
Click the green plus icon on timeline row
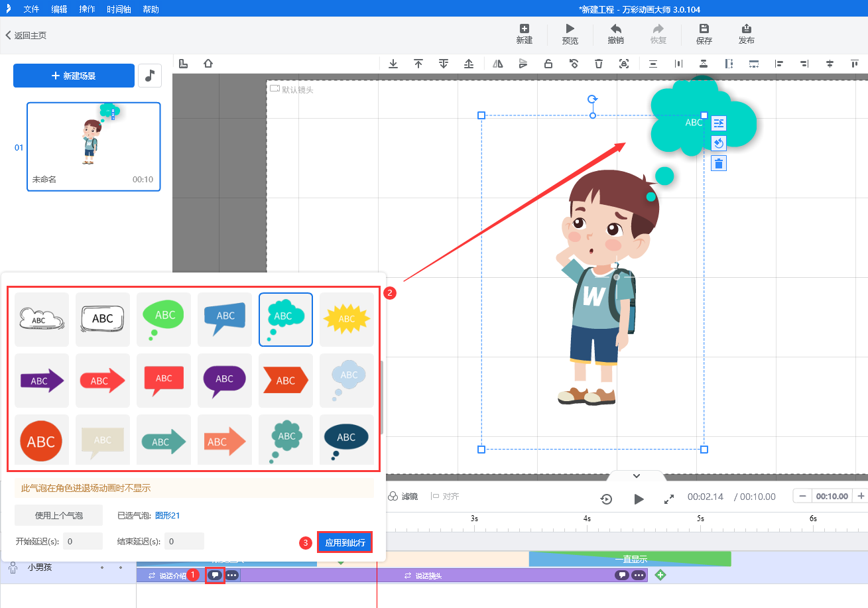coord(660,575)
